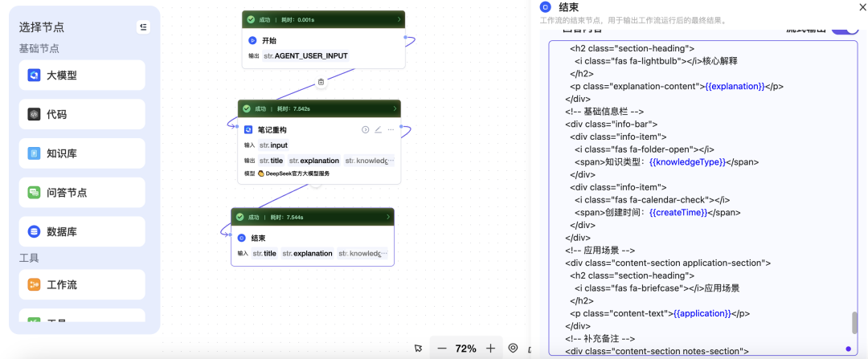The image size is (868, 359).
Task: Click the scrollbar thumb in the code editor
Action: click(854, 323)
